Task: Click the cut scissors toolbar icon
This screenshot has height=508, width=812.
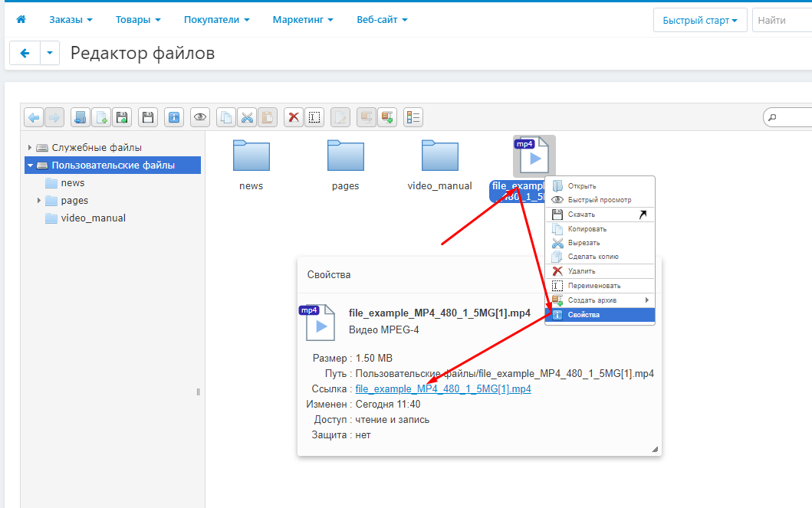Action: 247,117
